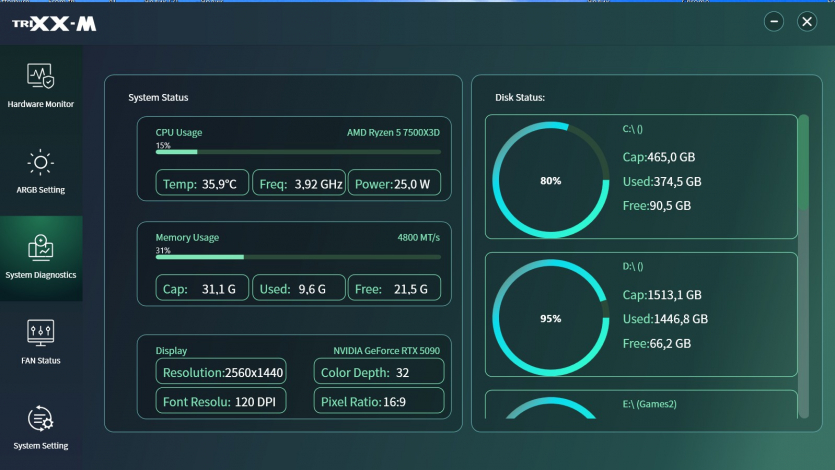This screenshot has height=470, width=835.
Task: Click the CPU Freq value box
Action: 297,184
